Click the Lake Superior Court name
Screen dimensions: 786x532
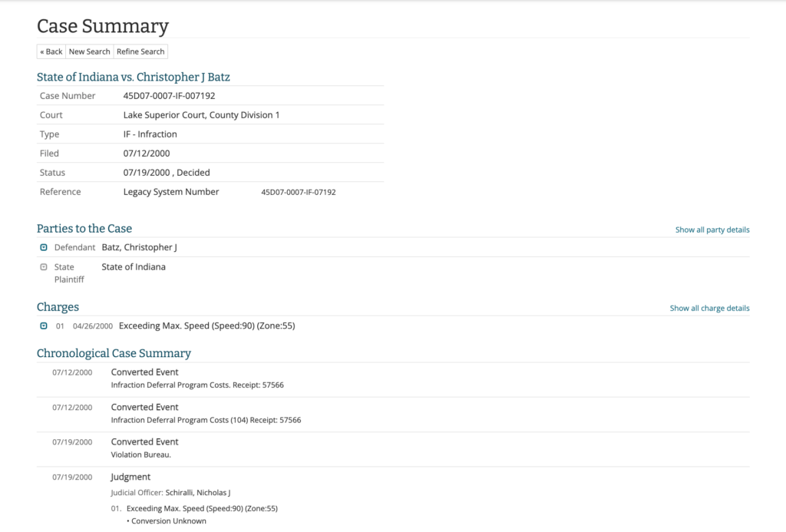click(x=201, y=115)
